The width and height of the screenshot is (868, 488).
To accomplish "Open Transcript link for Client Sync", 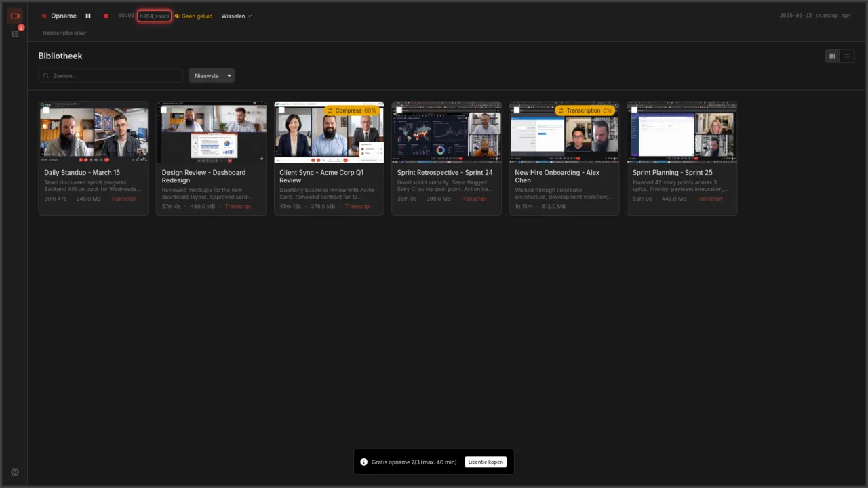I will coord(357,206).
